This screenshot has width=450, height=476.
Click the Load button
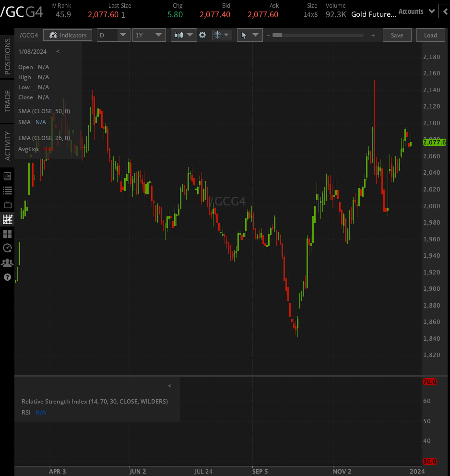click(x=431, y=35)
